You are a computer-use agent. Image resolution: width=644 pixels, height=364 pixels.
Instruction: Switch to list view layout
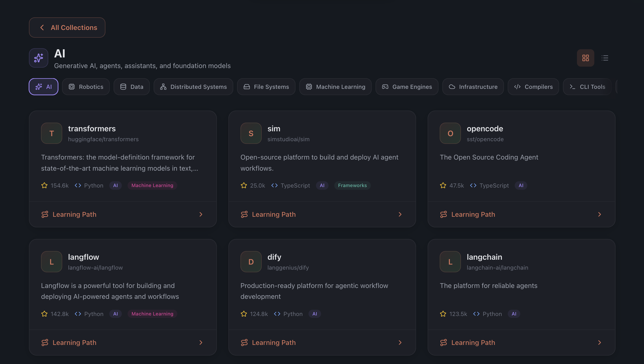coord(605,58)
